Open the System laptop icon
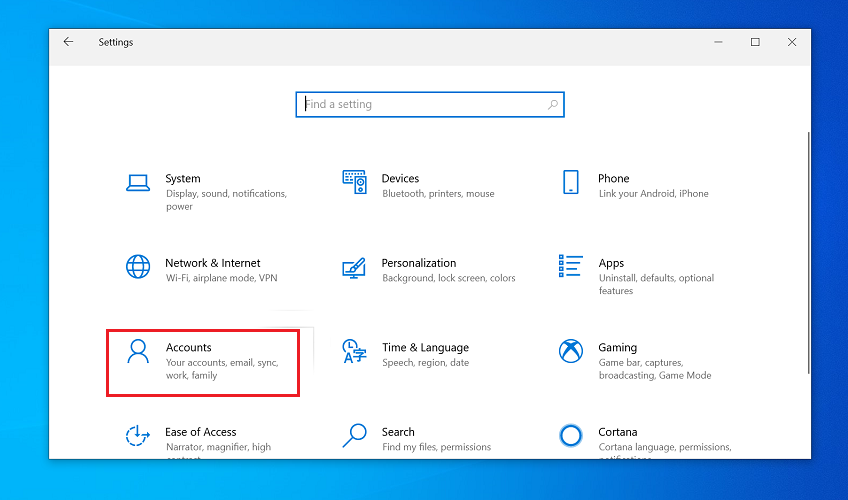Viewport: 848px width, 500px height. (138, 183)
